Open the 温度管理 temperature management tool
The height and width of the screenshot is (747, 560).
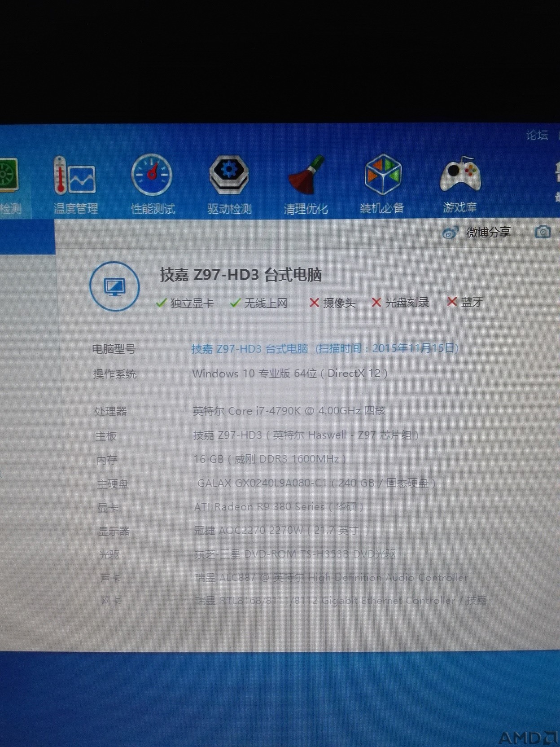pos(75,185)
